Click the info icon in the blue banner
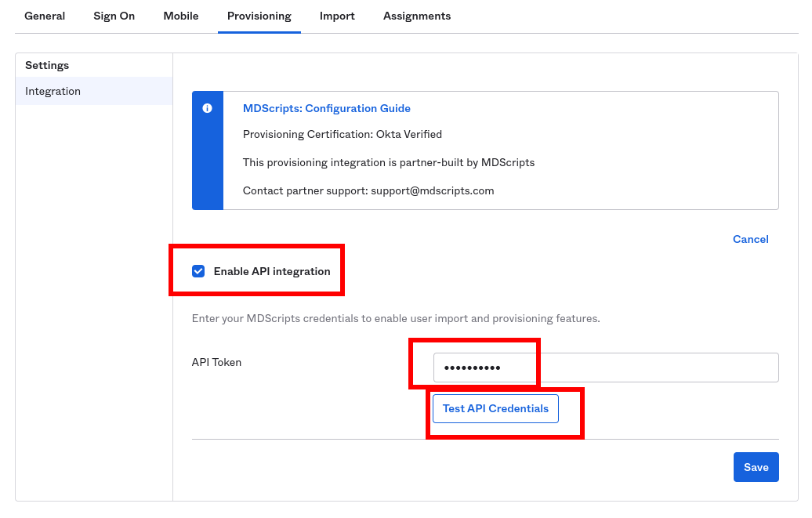The image size is (812, 518). point(207,108)
